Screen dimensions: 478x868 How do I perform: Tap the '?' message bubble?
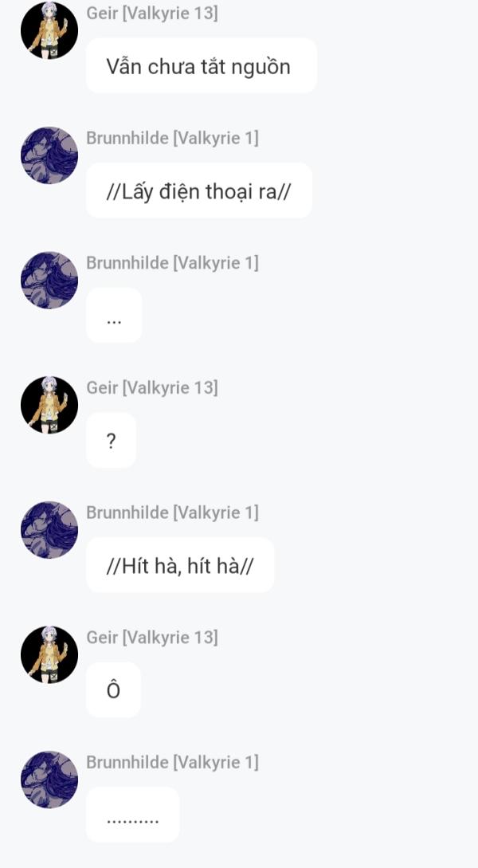pyautogui.click(x=112, y=441)
